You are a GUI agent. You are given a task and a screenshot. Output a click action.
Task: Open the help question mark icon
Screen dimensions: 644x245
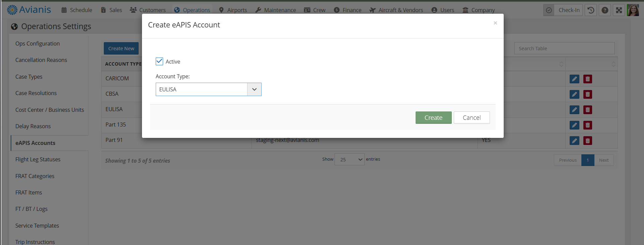point(604,10)
